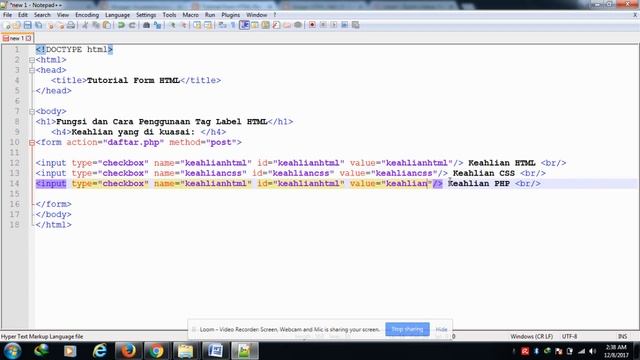Open the Edit menu
This screenshot has height=360, width=640.
23,15
